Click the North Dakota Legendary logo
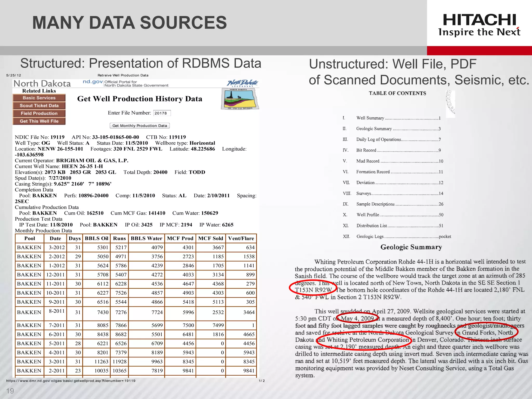 243,83
